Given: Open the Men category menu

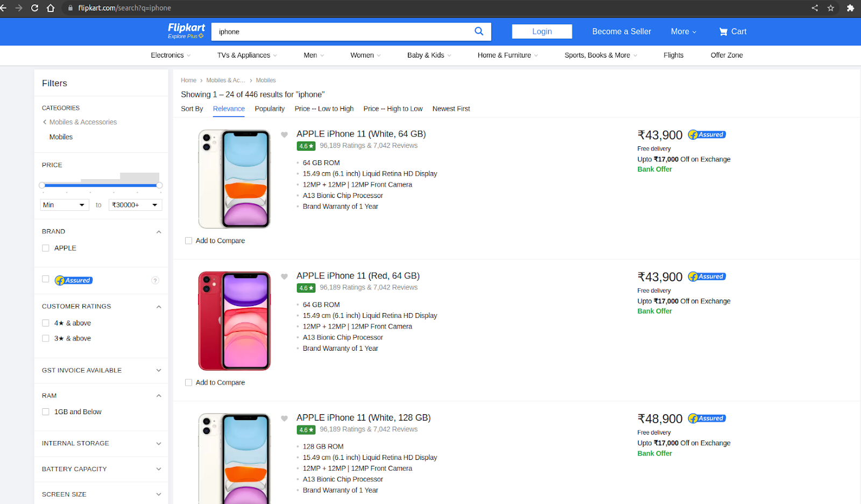Looking at the screenshot, I should (314, 55).
